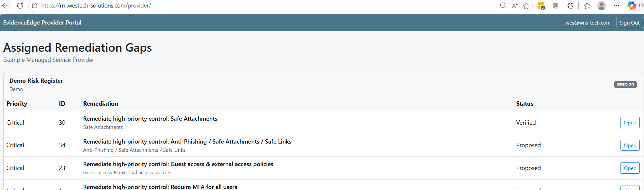
Task: Open the favorites list icon
Action: tap(587, 6)
